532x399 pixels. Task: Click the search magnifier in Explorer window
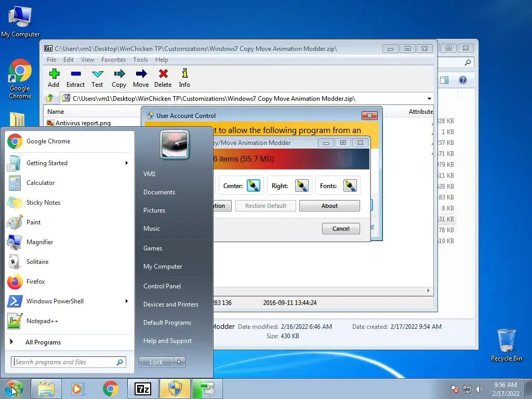[468, 62]
